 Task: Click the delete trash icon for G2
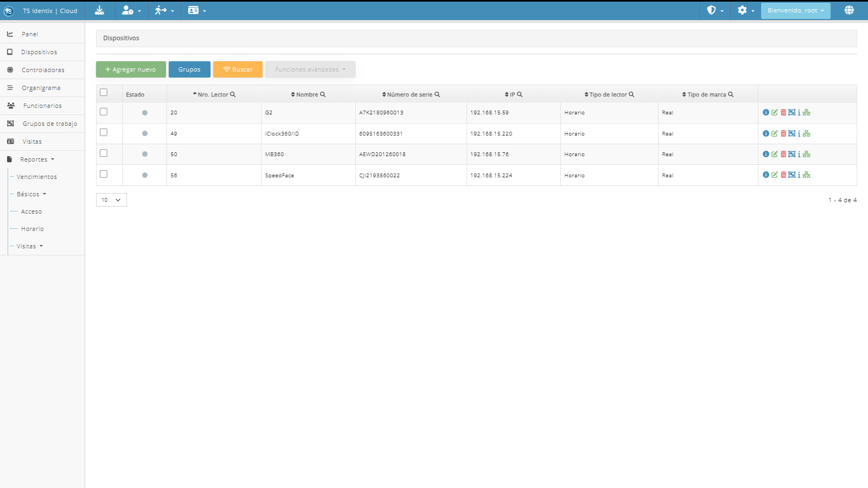783,112
